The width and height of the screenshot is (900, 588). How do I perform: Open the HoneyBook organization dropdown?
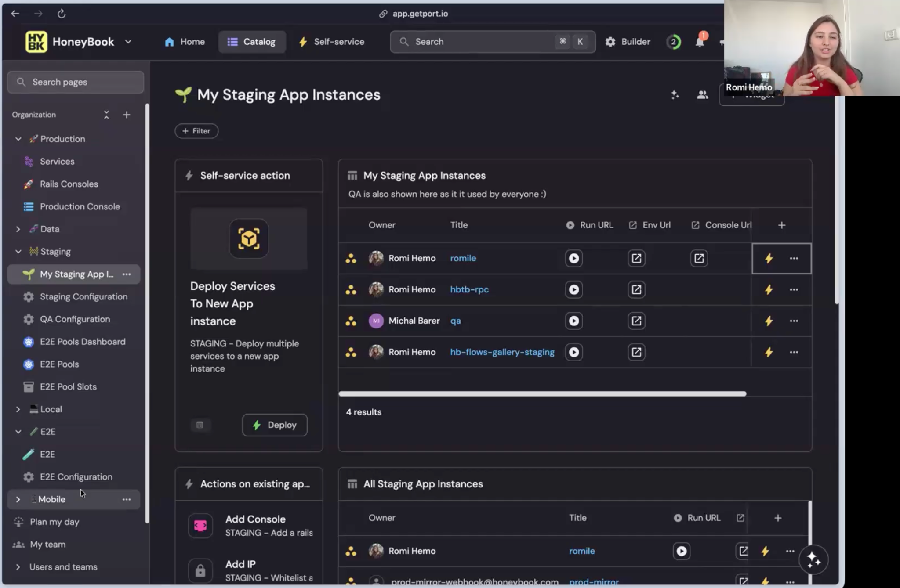pos(128,42)
